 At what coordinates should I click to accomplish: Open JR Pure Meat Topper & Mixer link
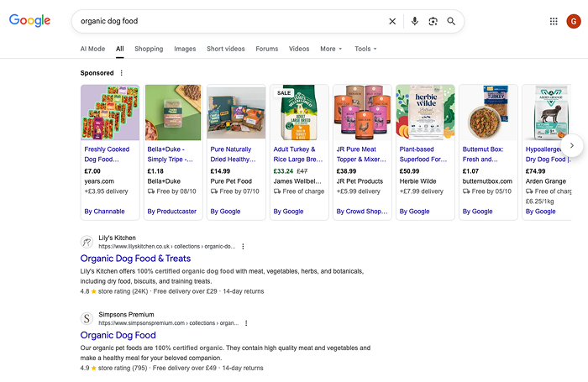(360, 154)
